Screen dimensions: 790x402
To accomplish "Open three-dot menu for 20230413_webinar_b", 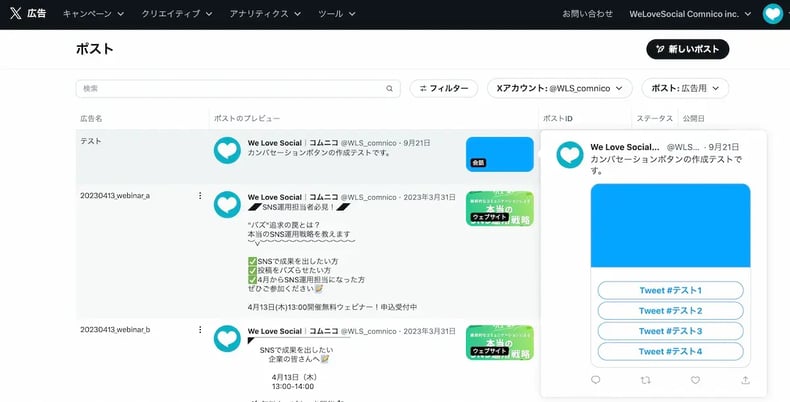I will 200,329.
